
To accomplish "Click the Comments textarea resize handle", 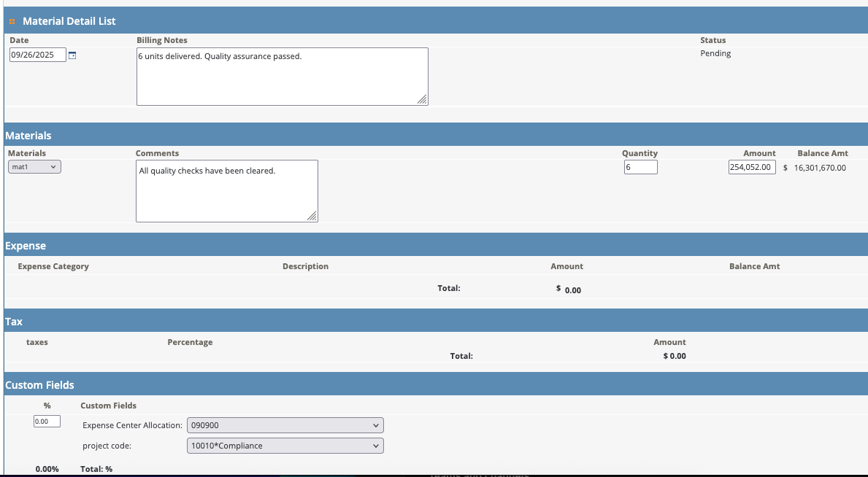I will (312, 216).
